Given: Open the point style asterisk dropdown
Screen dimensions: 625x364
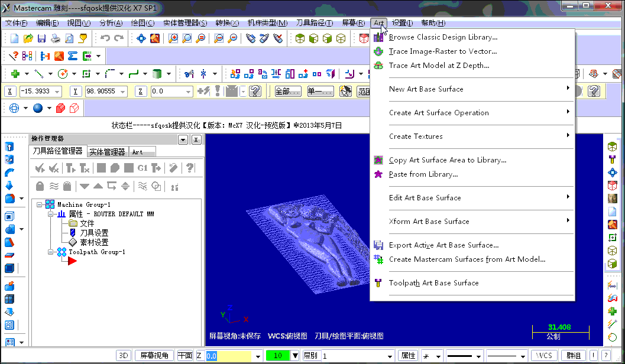Looking at the screenshot, I should pos(438,356).
